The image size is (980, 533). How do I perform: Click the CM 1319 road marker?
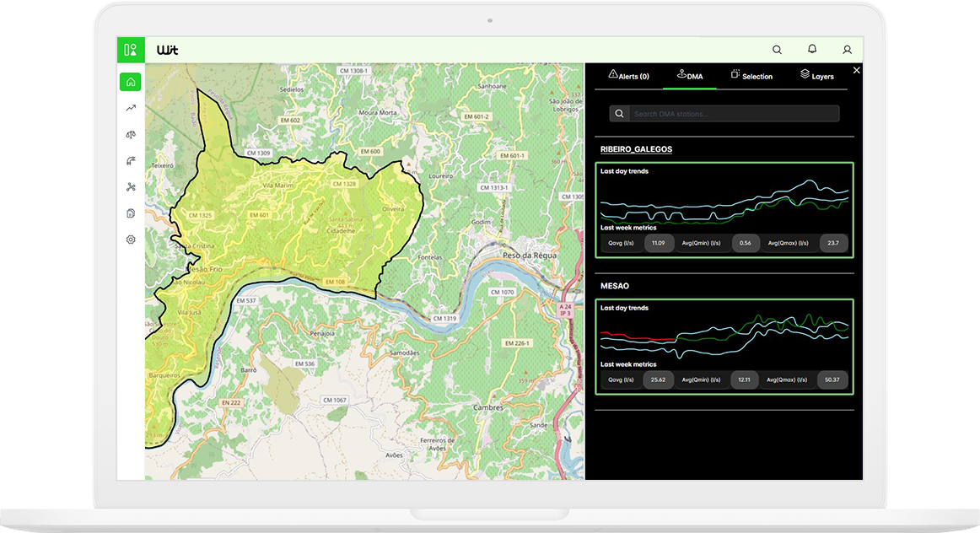click(444, 318)
